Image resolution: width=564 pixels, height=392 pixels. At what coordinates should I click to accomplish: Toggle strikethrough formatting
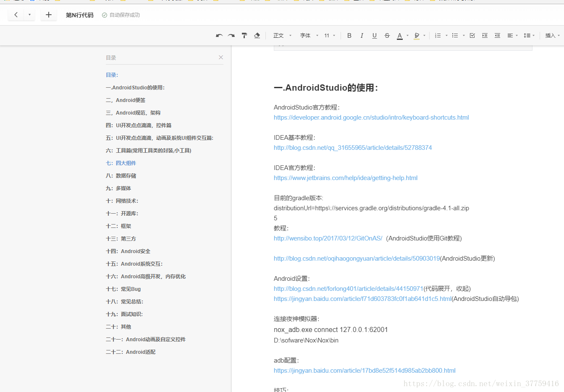click(387, 36)
